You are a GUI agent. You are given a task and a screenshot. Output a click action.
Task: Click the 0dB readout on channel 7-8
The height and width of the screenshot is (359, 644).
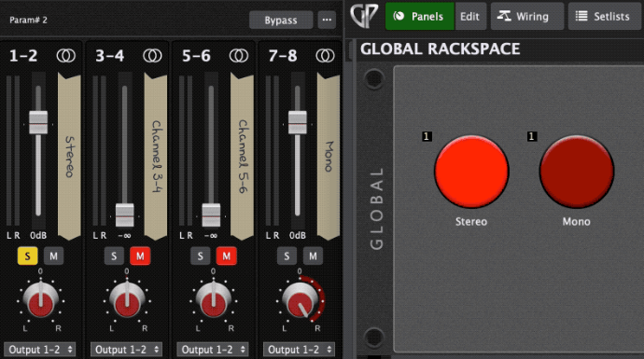click(x=298, y=236)
